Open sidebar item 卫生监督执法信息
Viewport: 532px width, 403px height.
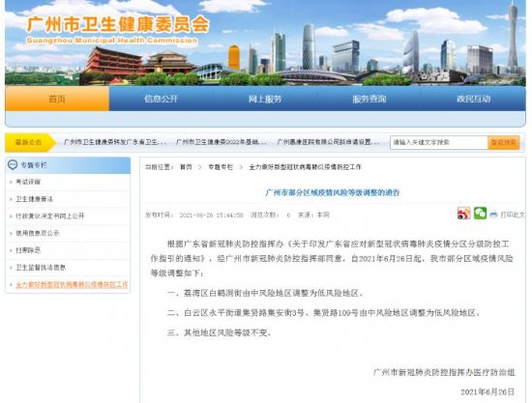coord(41,268)
